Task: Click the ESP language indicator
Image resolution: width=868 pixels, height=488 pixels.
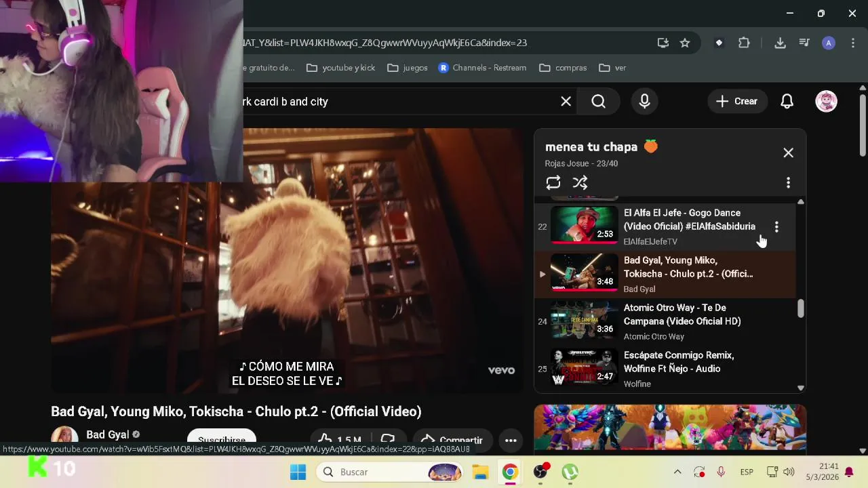Action: [x=747, y=472]
